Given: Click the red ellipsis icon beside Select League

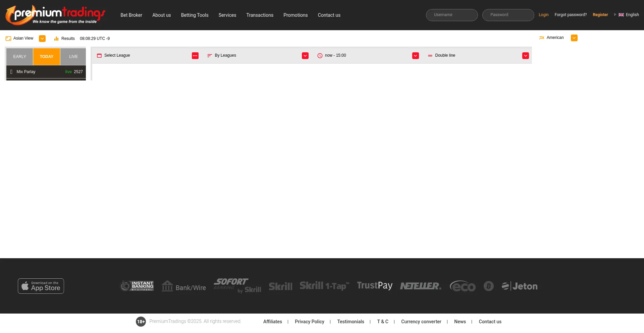Looking at the screenshot, I should coord(195,56).
